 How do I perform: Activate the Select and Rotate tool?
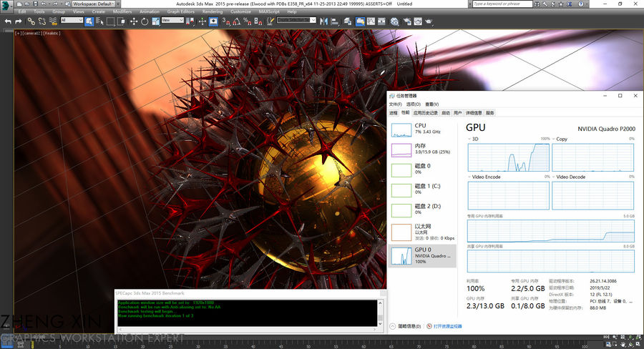145,21
